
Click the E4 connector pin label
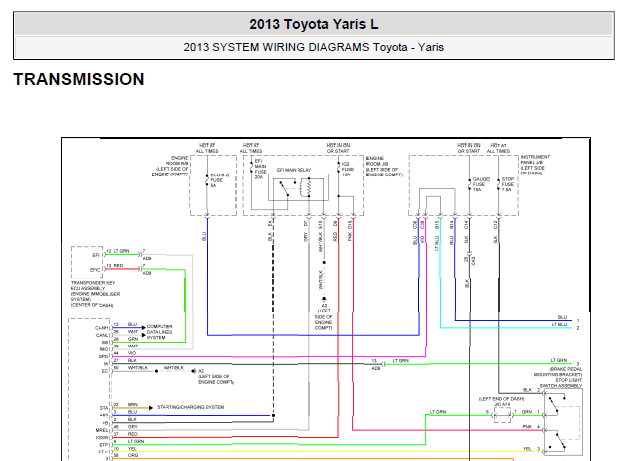(x=270, y=223)
